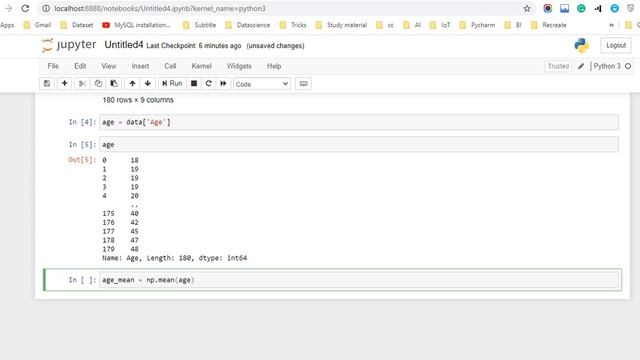Insert a cell below with plus icon
Screen dimensions: 640x360
pos(64,84)
